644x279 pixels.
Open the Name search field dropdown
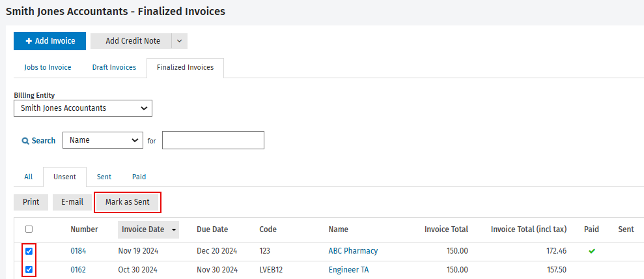point(103,140)
